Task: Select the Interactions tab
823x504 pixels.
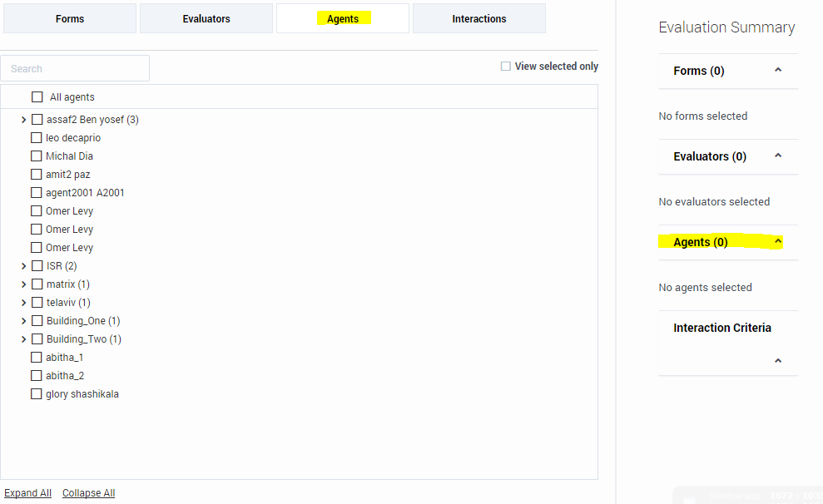Action: pos(478,18)
